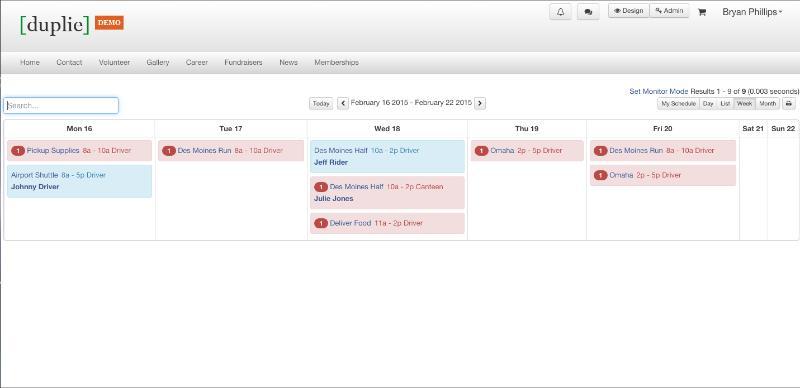Open the Fundraisers menu item

(x=243, y=62)
